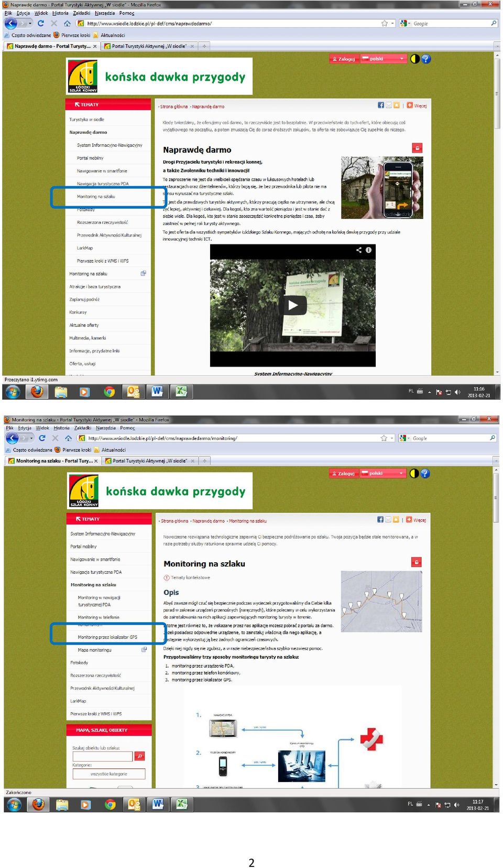Click the smartphone photo thumbnail on Naprawdę darmo page
Viewport: 503px width, 868px height.
(x=382, y=187)
